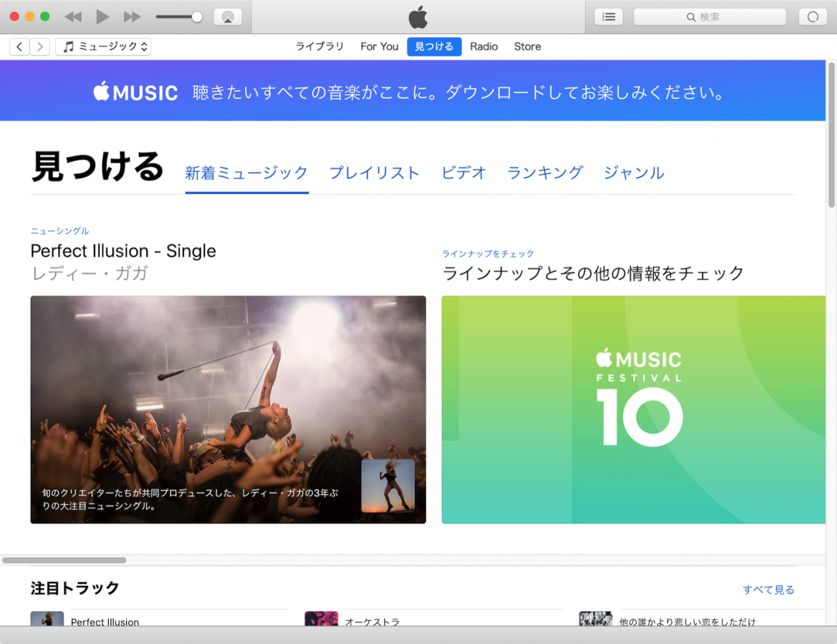Click the Apple logo in the menu bar
Viewport: 837px width, 644px height.
click(x=418, y=16)
